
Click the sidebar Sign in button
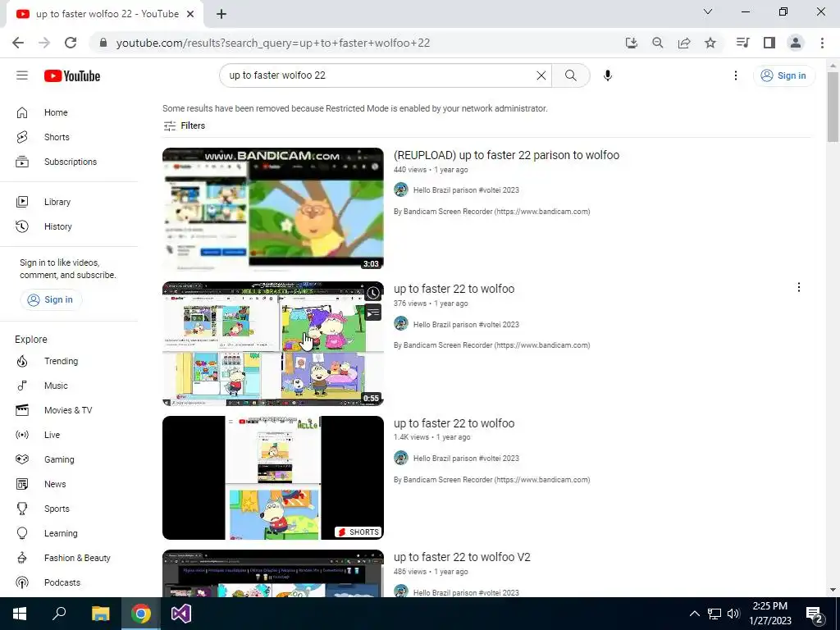click(51, 299)
